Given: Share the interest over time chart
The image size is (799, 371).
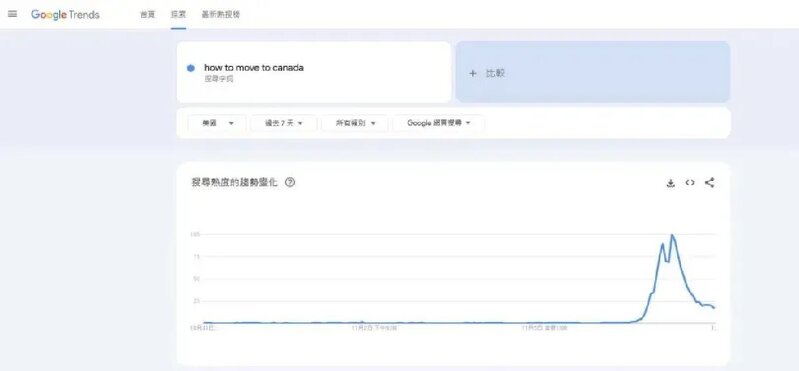Looking at the screenshot, I should pyautogui.click(x=709, y=182).
